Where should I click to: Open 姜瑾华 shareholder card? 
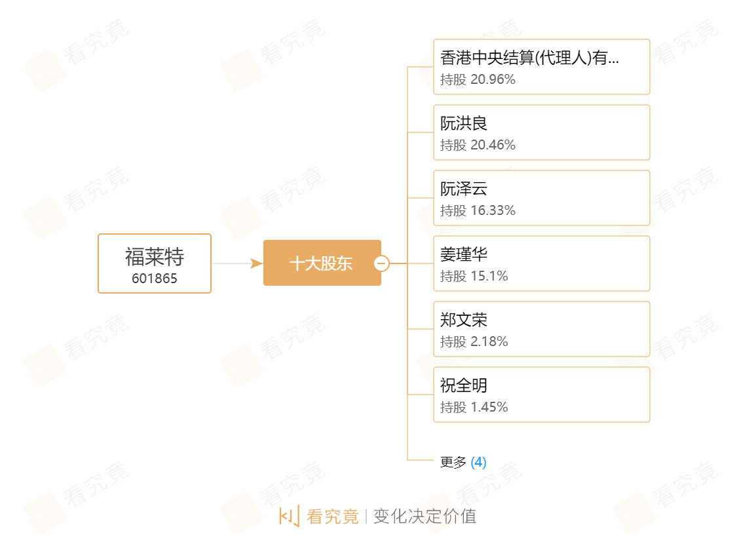(541, 263)
